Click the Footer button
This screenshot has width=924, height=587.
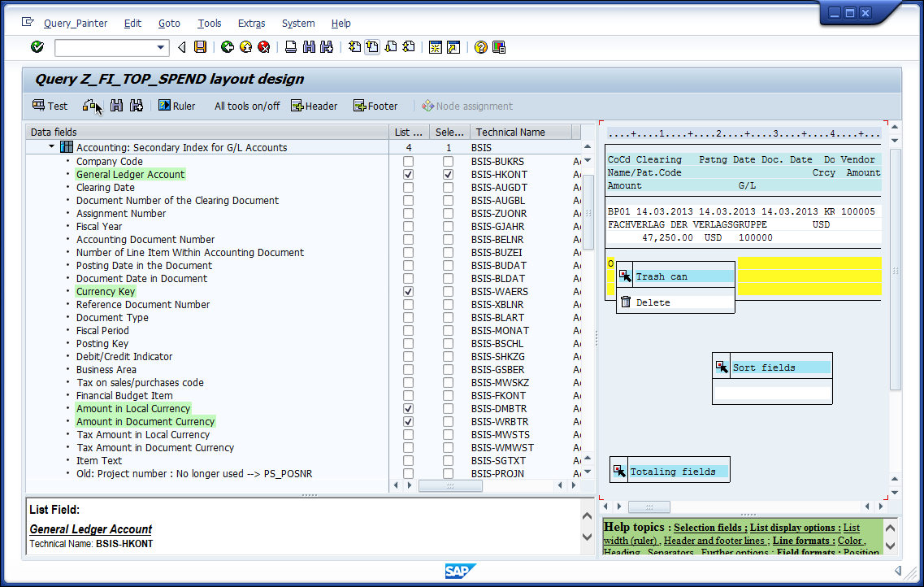375,106
